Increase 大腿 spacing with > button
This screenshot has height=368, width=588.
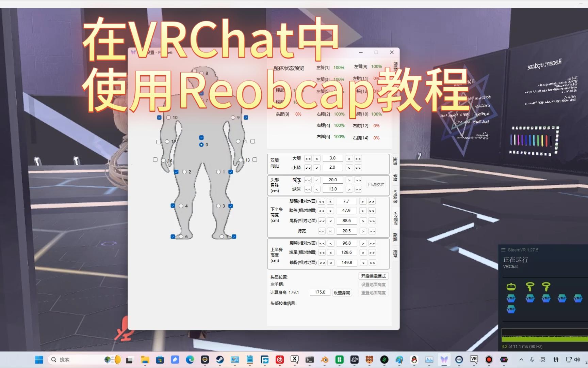[349, 159]
